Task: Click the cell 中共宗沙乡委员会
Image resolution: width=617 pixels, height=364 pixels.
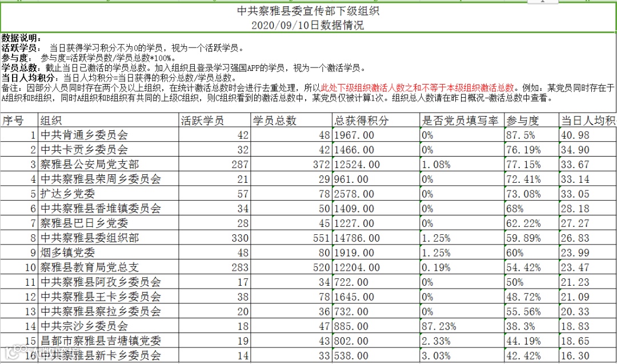Action: [109, 326]
